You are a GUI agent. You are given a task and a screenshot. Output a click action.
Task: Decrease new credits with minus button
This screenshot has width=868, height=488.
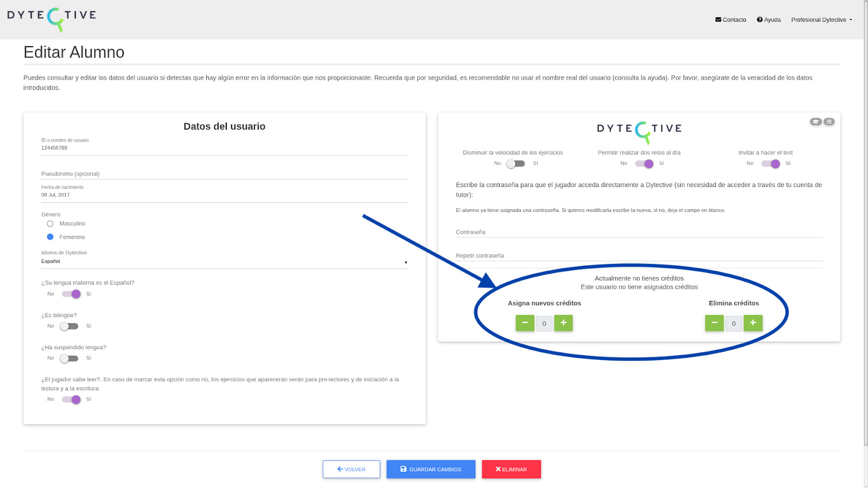[x=525, y=323]
